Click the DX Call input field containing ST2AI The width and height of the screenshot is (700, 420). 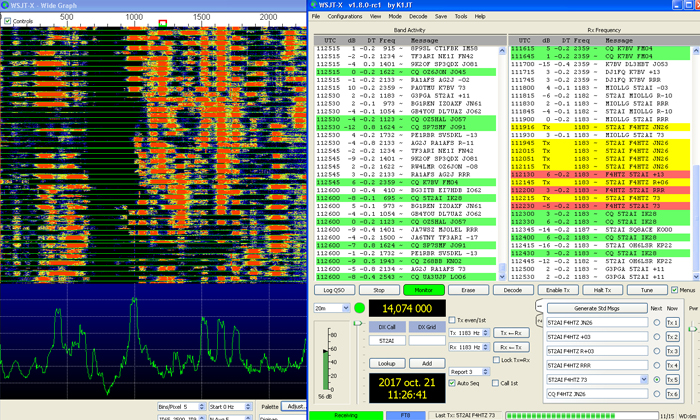(387, 341)
